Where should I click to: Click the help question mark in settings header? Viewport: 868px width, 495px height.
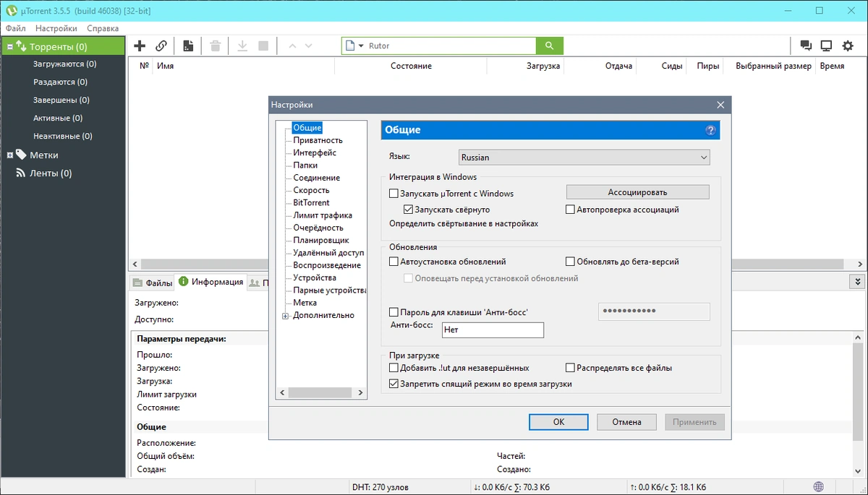(710, 130)
